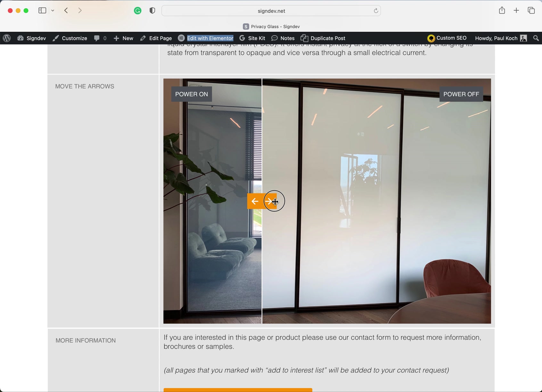
Task: Click the MOVE THE ARROWS heading
Action: [x=85, y=86]
